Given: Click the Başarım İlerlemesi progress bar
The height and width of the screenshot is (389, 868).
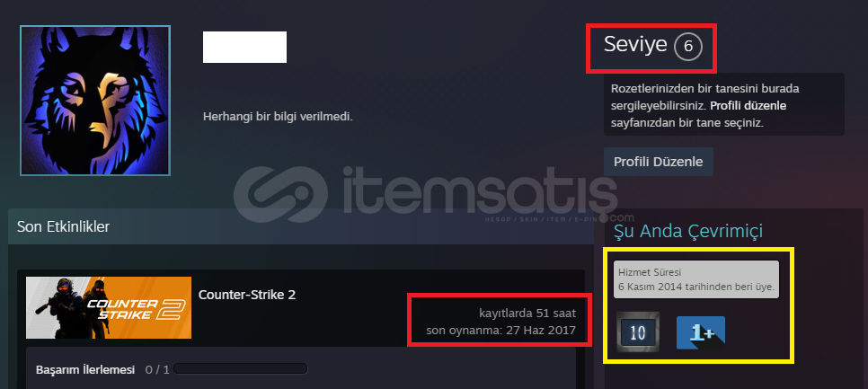Looking at the screenshot, I should tap(240, 369).
